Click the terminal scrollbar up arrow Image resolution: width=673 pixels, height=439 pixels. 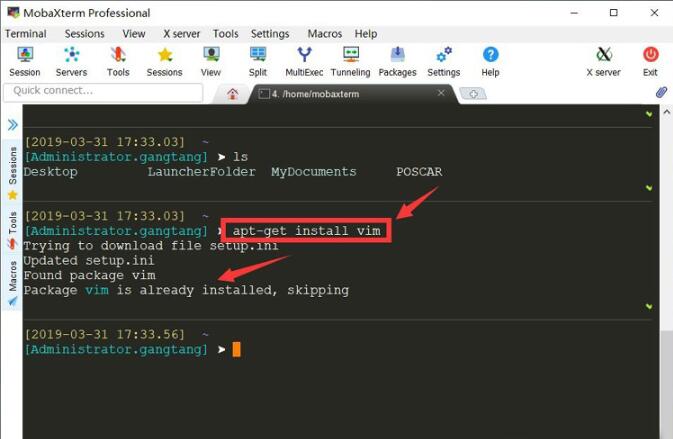tap(667, 112)
